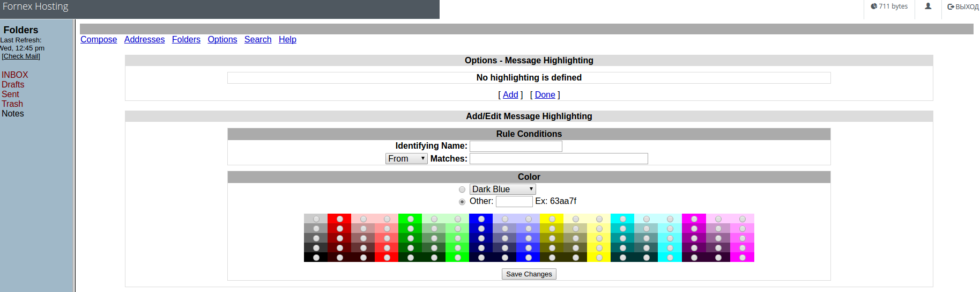Click the pie chart quota icon
The height and width of the screenshot is (292, 980).
[874, 6]
